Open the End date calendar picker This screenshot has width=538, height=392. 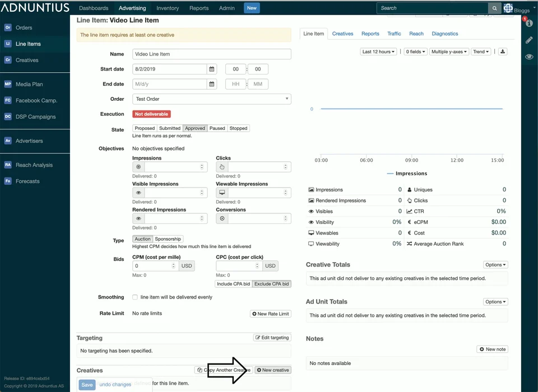coord(212,84)
